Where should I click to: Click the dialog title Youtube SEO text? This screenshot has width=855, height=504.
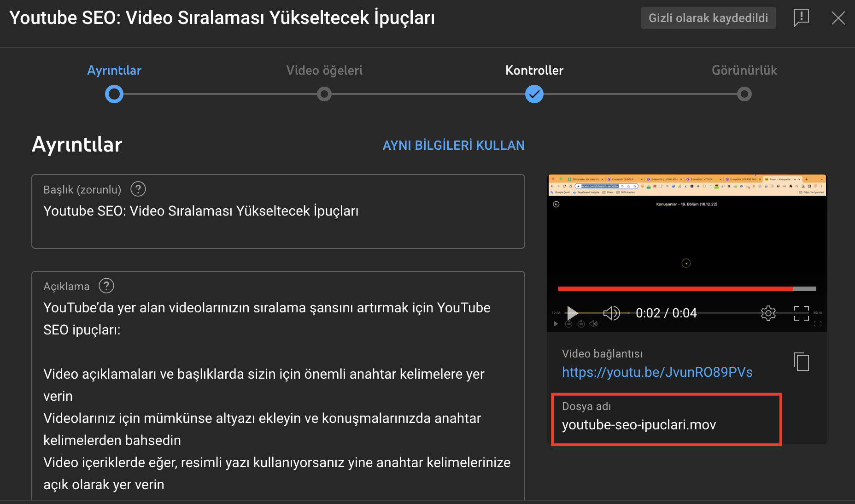pyautogui.click(x=222, y=18)
